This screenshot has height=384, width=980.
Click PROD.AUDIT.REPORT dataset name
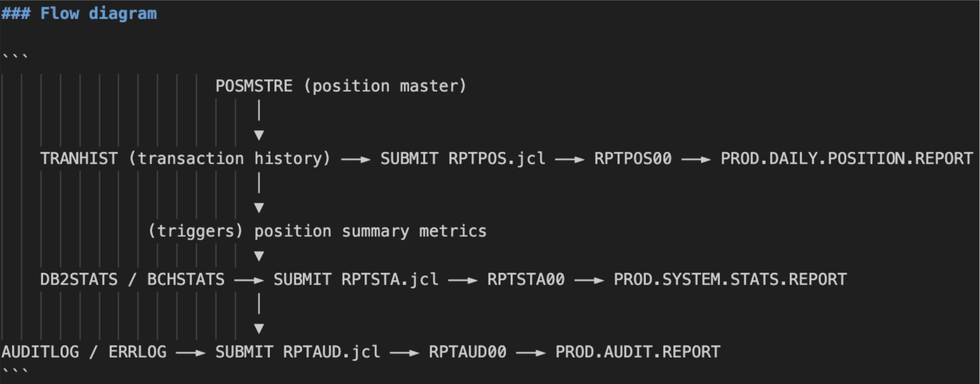coord(637,352)
